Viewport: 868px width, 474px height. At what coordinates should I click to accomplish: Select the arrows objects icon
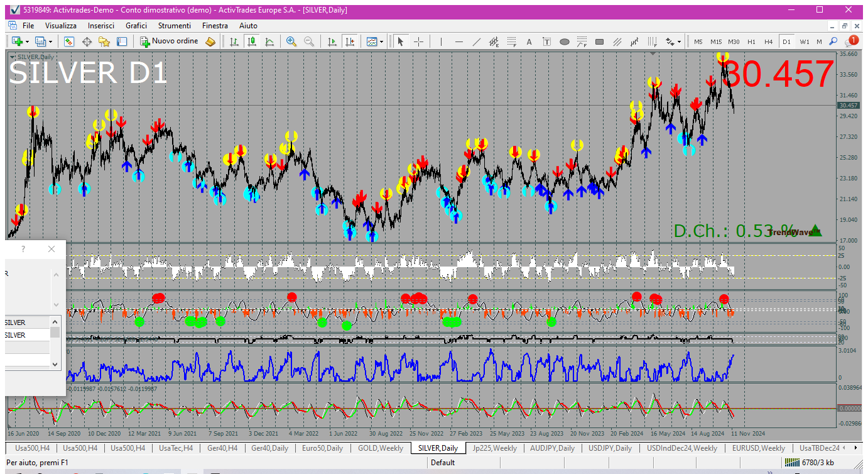(x=670, y=41)
